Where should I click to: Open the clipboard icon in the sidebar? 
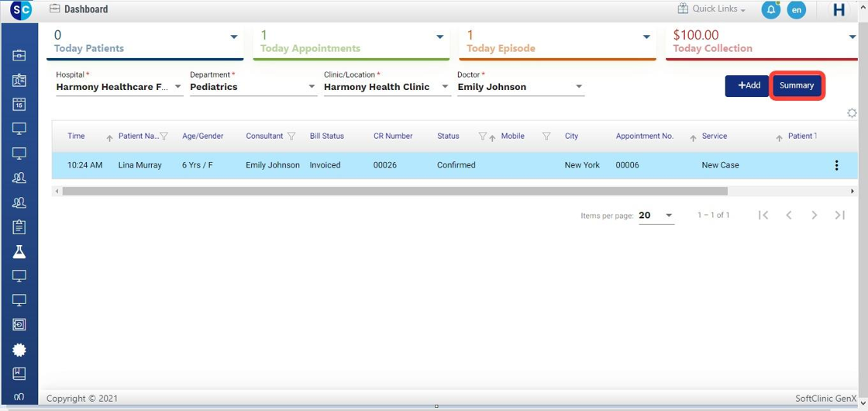pyautogui.click(x=19, y=226)
